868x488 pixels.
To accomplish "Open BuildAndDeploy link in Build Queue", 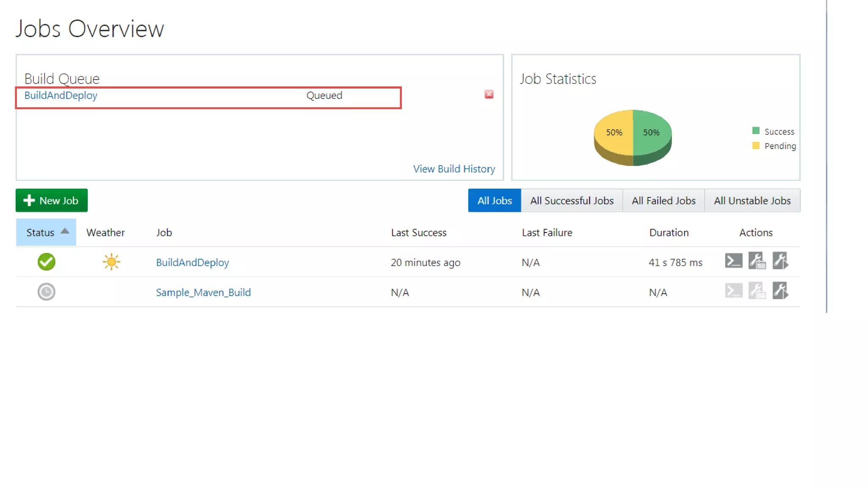I will 61,96.
